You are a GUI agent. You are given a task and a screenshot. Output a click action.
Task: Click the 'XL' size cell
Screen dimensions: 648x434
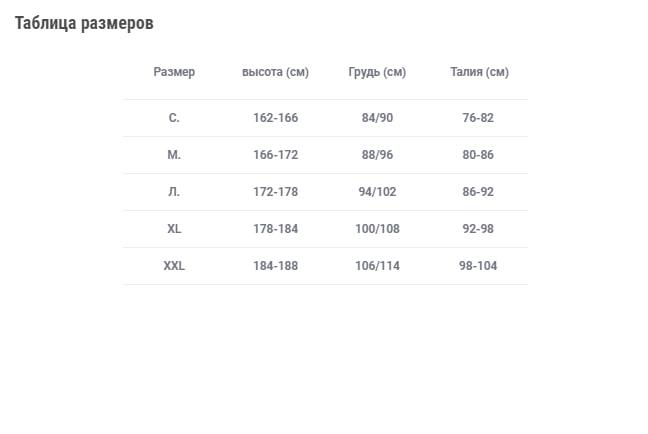click(x=174, y=229)
